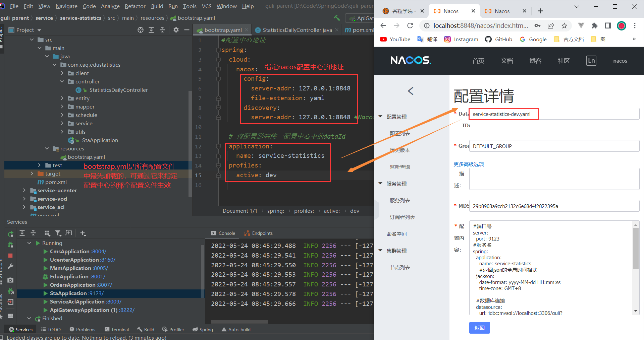Click the 返回 button in Nacos
The width and height of the screenshot is (644, 340).
pos(479,328)
